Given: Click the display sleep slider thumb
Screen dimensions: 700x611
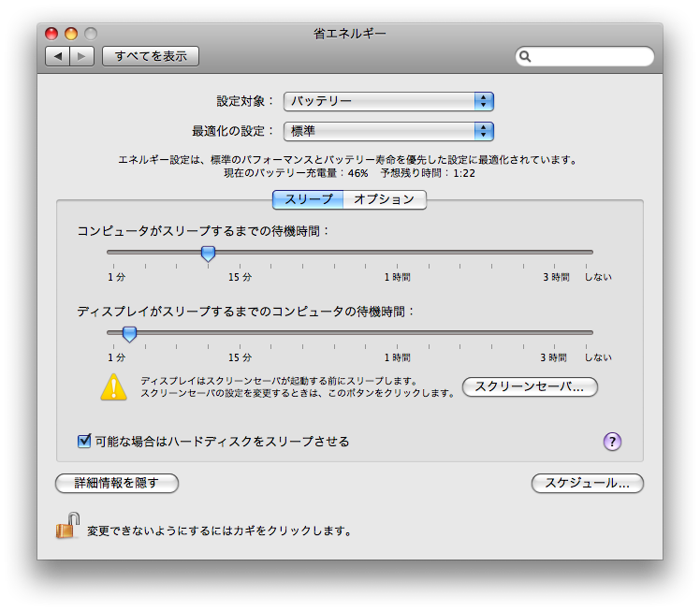Looking at the screenshot, I should point(129,334).
